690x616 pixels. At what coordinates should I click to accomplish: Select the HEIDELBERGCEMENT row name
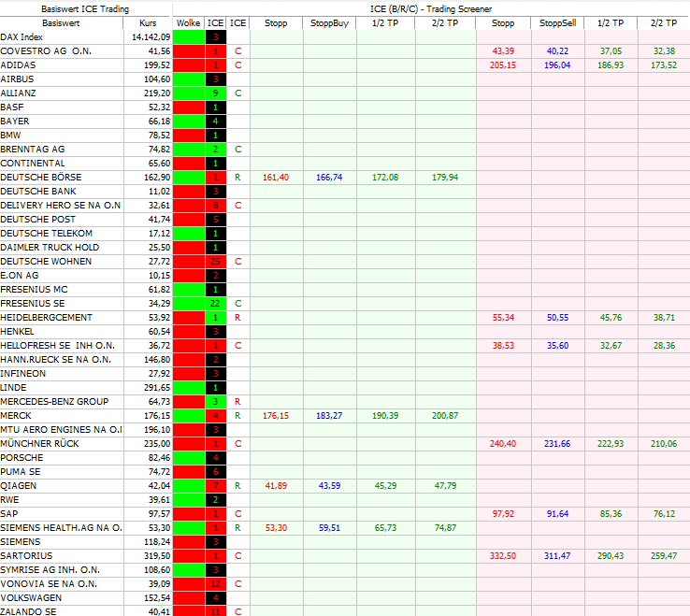click(46, 318)
